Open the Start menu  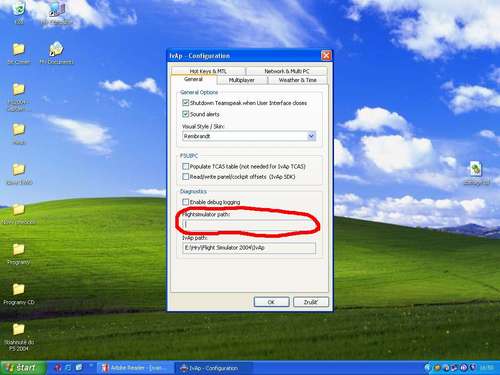tap(22, 368)
